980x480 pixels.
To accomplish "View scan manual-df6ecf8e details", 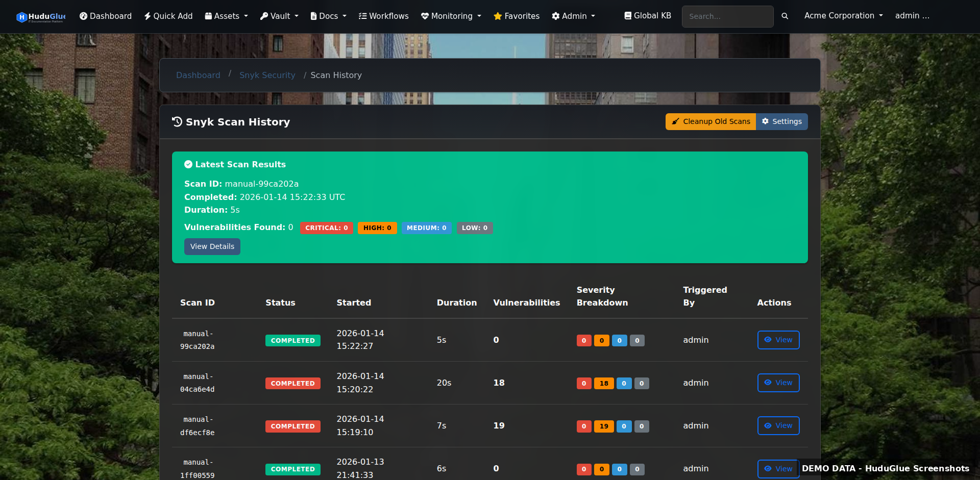I will click(x=778, y=426).
